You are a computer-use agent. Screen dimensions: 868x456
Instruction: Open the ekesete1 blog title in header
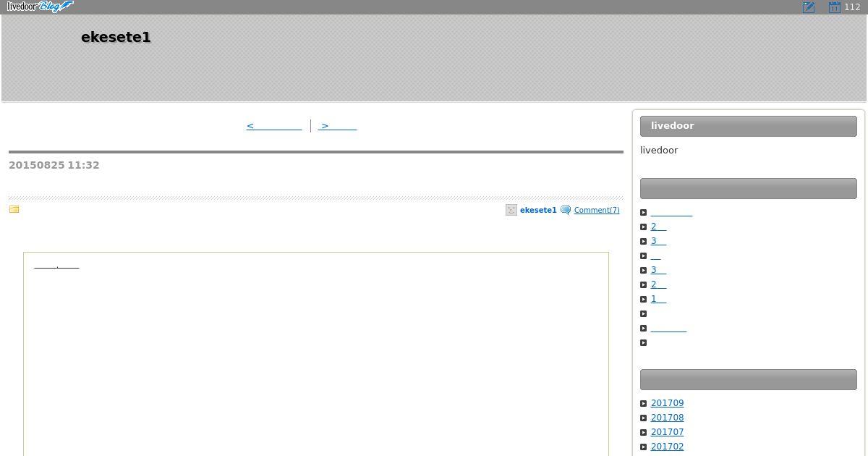[x=116, y=37]
